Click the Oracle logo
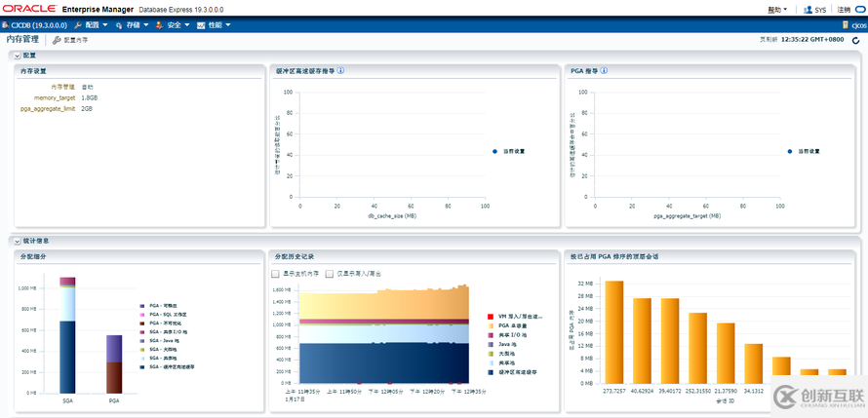The width and height of the screenshot is (868, 418). click(29, 9)
